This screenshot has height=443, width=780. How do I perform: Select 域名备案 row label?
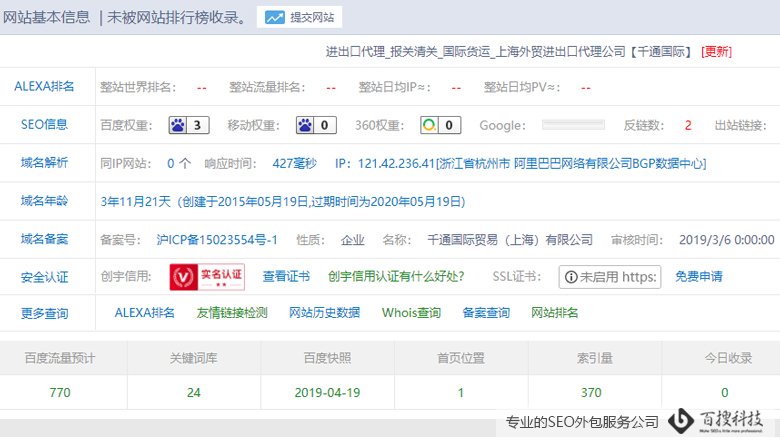point(44,239)
